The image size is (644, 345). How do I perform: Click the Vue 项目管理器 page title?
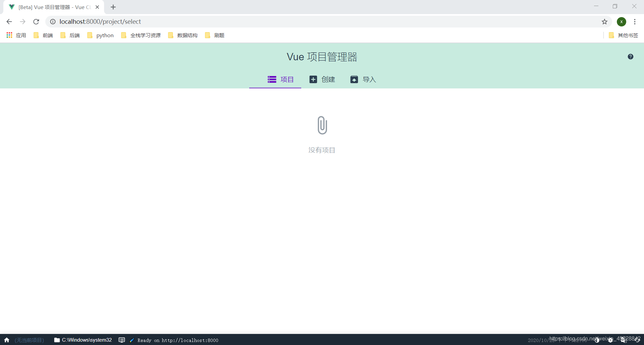(322, 57)
